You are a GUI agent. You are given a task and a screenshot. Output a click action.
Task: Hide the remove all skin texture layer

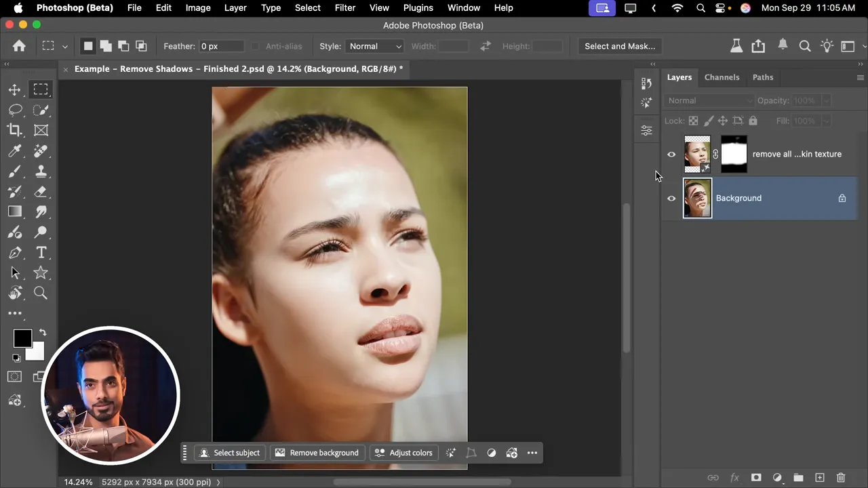point(671,155)
